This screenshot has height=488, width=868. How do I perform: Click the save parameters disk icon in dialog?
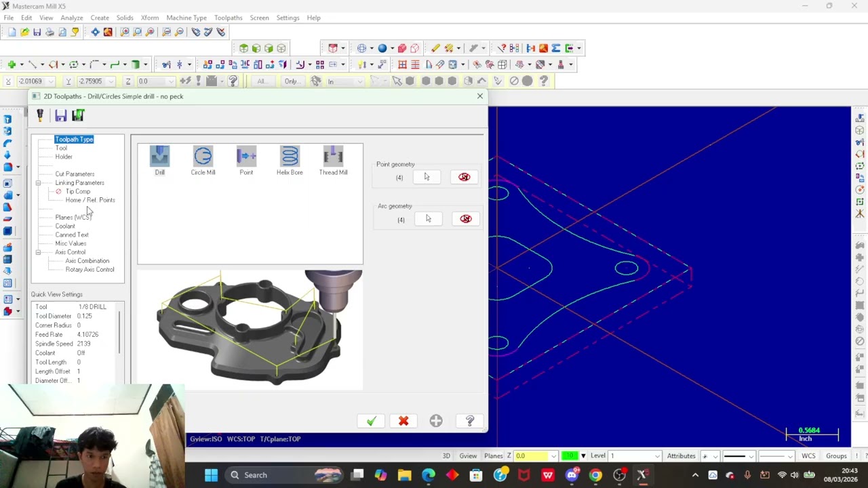60,116
